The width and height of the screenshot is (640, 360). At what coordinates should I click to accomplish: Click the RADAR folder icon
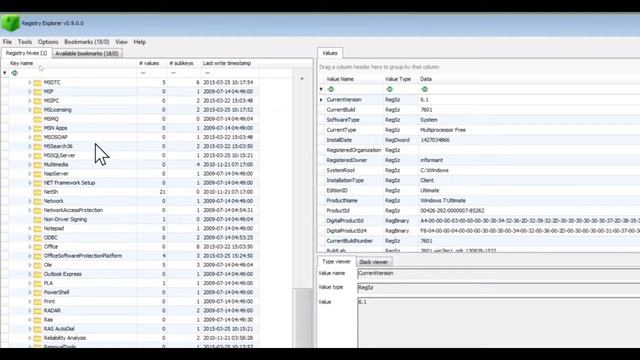pos(38,311)
